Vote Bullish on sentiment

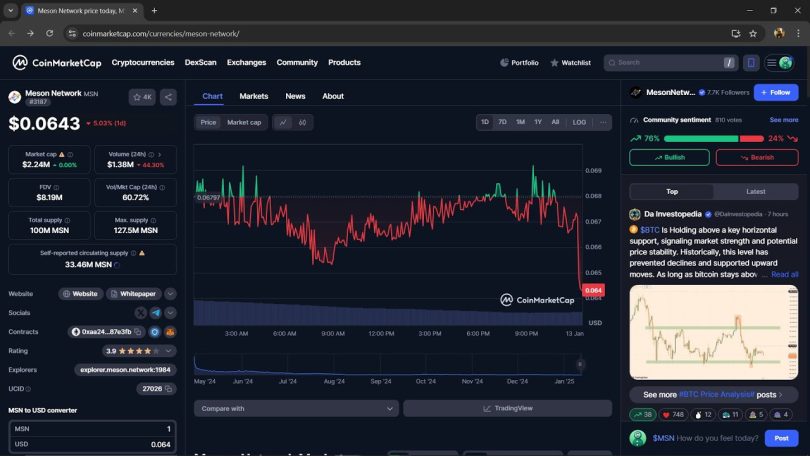pyautogui.click(x=669, y=158)
